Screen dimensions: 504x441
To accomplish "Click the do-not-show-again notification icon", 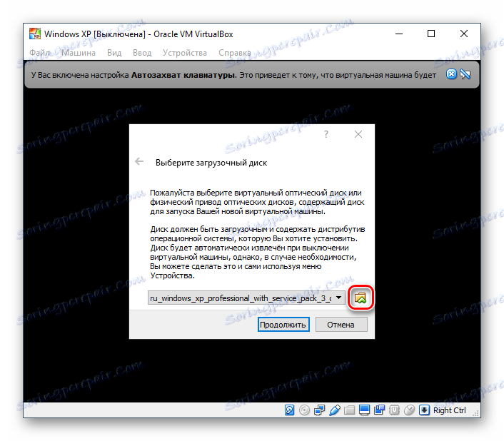I will 465,74.
